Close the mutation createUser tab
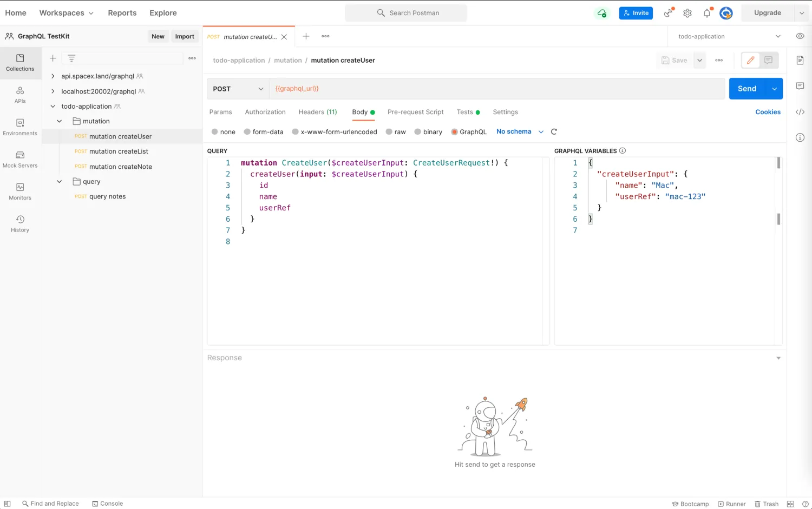Image resolution: width=812 pixels, height=509 pixels. click(x=284, y=37)
